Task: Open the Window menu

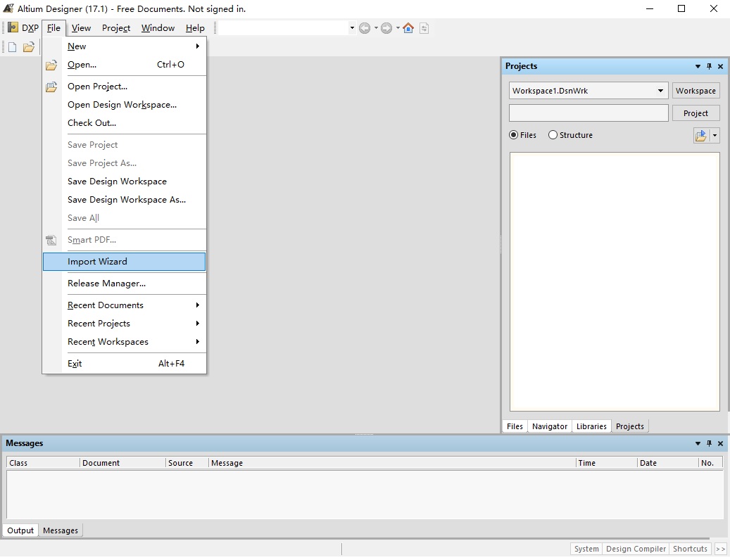Action: point(158,28)
